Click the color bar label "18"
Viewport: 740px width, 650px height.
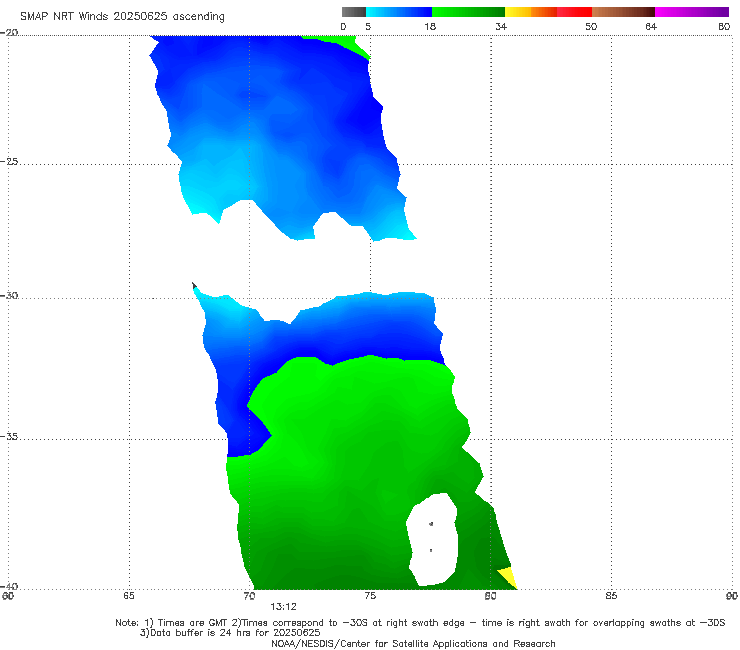click(430, 26)
